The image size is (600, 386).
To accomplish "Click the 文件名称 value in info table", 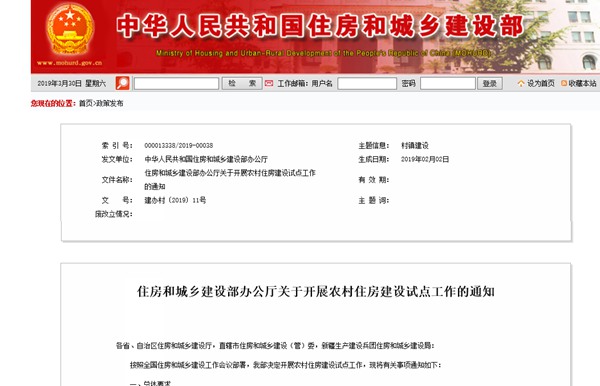I will tap(230, 180).
